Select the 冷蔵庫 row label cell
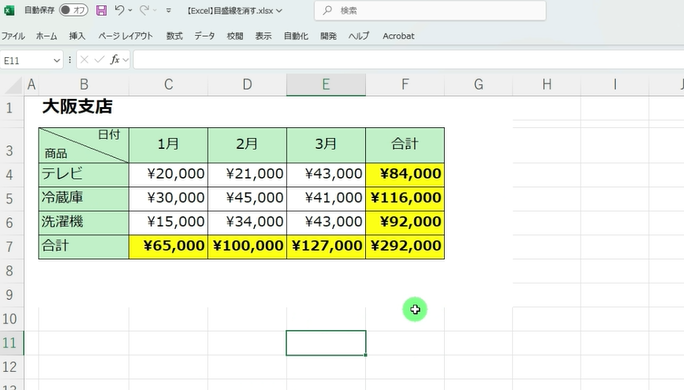 pos(84,199)
